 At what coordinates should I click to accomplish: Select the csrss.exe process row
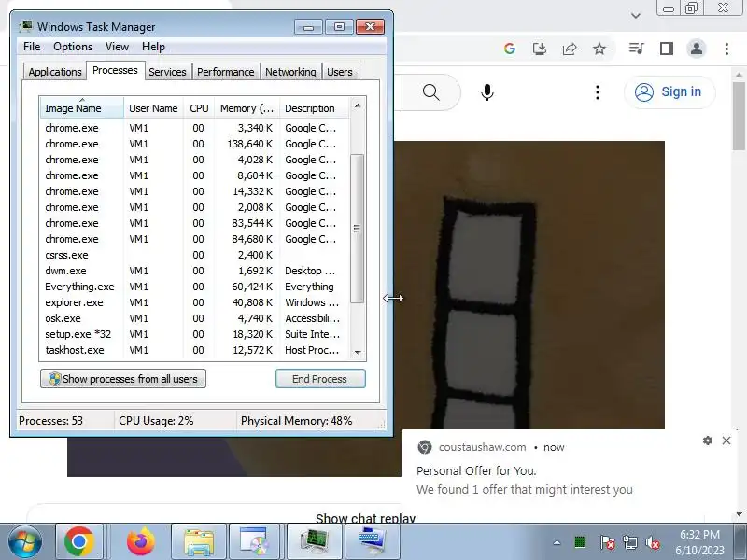(x=194, y=255)
